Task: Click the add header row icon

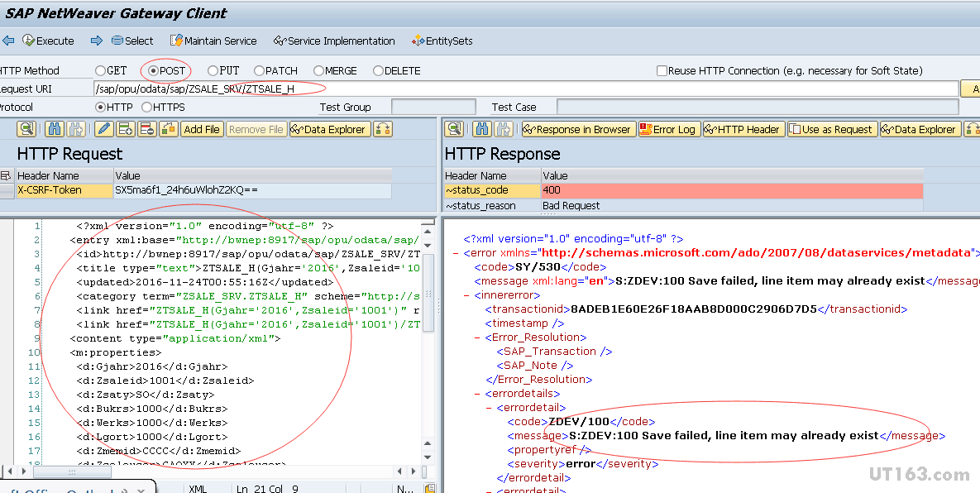Action: (126, 129)
